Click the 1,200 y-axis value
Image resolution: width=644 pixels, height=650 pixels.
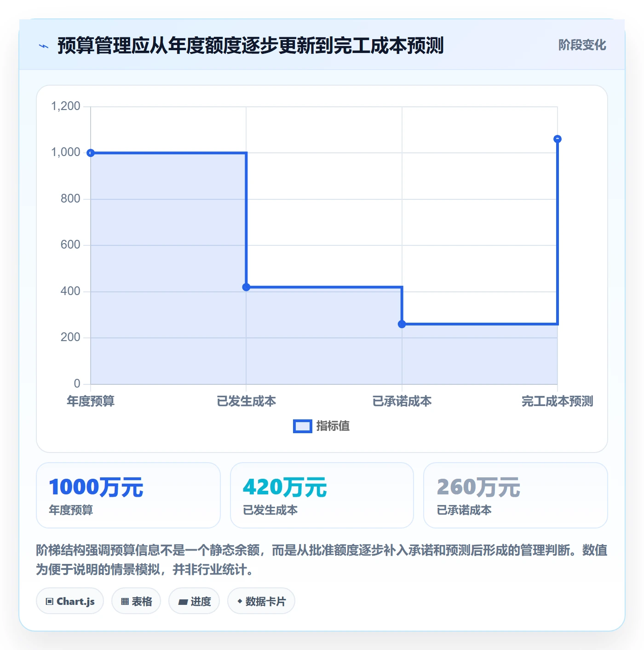[65, 106]
